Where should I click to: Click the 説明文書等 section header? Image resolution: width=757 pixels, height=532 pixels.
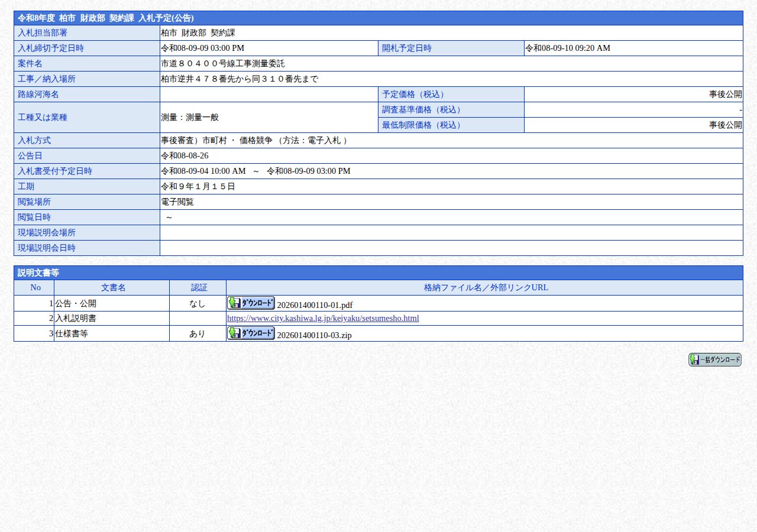click(378, 273)
